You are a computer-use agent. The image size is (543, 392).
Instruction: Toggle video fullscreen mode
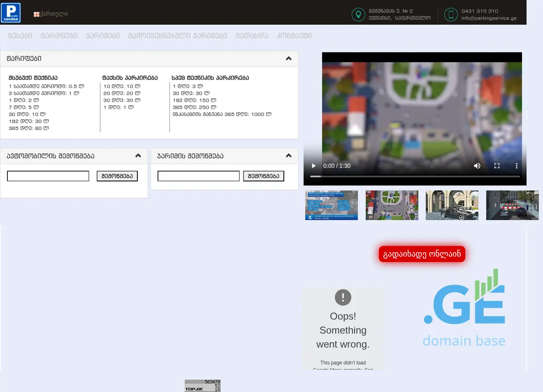[x=497, y=166]
